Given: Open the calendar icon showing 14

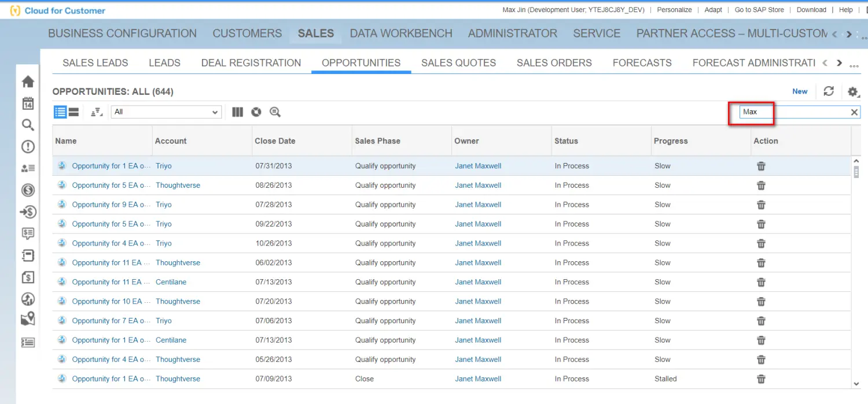Looking at the screenshot, I should pos(28,103).
